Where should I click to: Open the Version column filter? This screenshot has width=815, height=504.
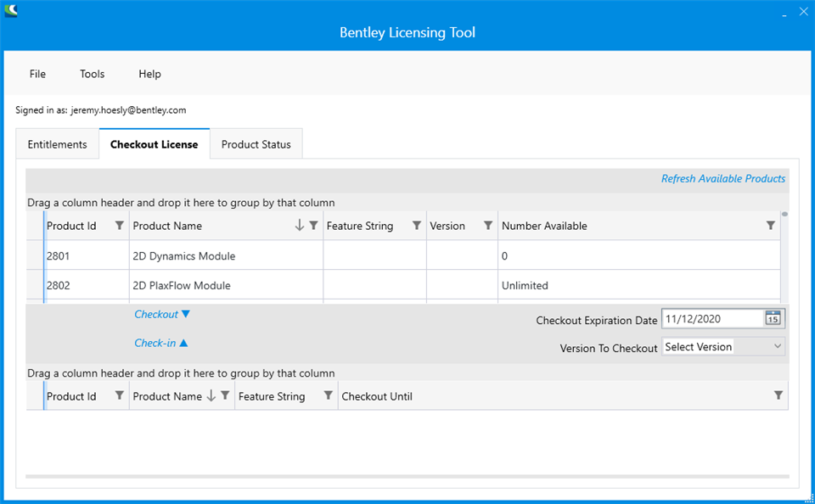coord(487,226)
